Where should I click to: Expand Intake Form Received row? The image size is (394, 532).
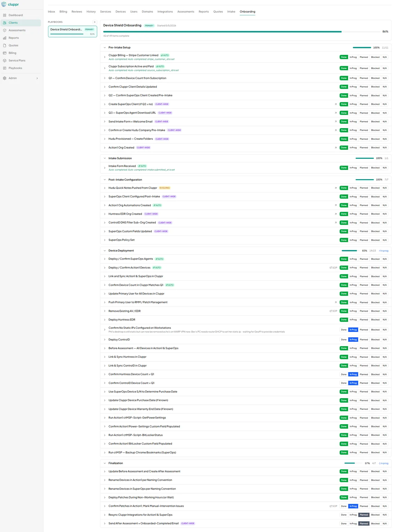pos(105,168)
